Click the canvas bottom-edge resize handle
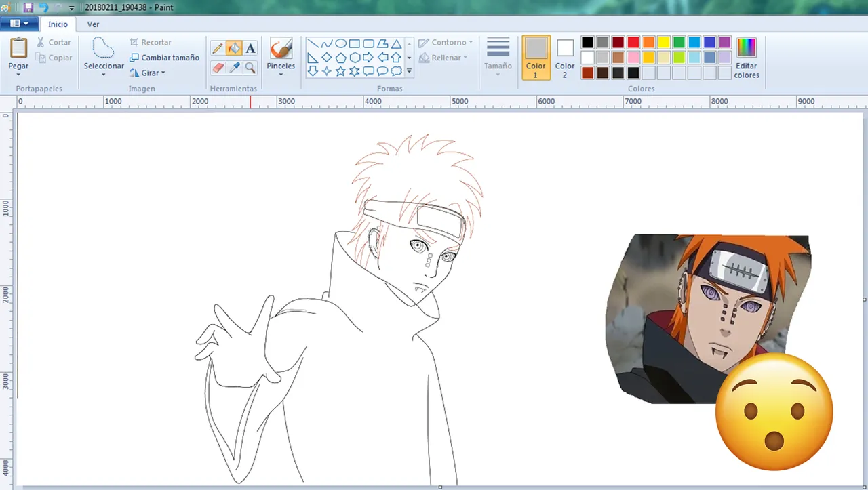The height and width of the screenshot is (490, 868). pyautogui.click(x=440, y=487)
